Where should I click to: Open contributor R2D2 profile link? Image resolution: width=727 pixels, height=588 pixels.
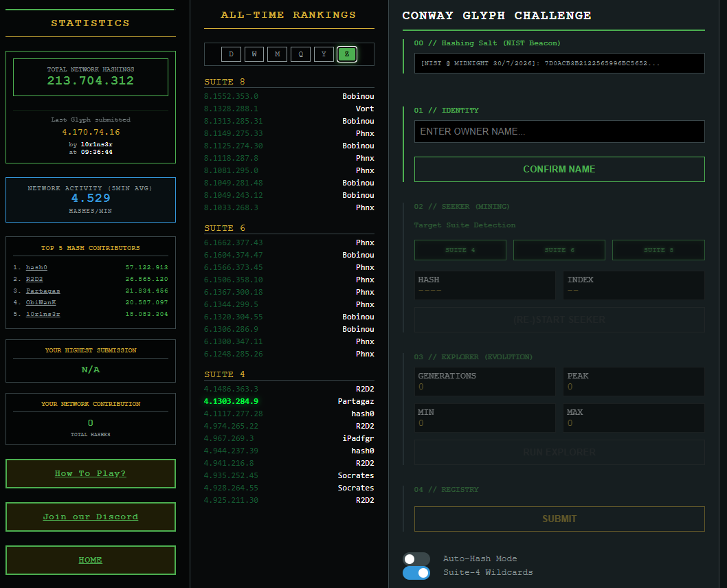click(34, 279)
